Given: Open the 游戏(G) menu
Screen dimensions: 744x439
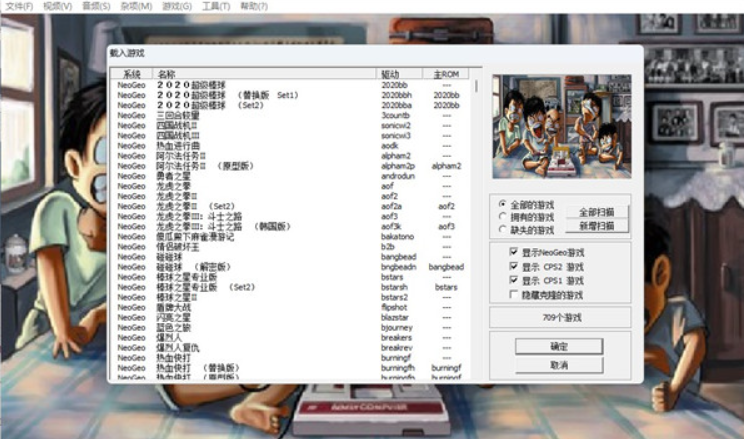Looking at the screenshot, I should click(177, 6).
